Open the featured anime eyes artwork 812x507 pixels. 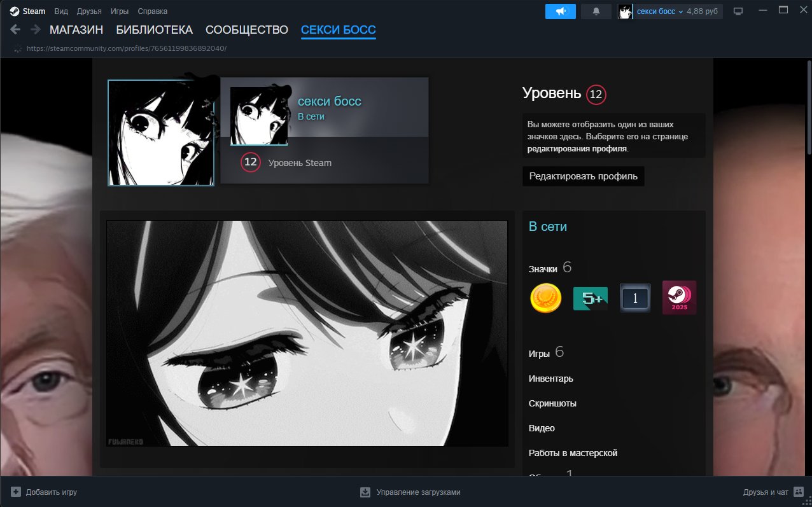[307, 333]
